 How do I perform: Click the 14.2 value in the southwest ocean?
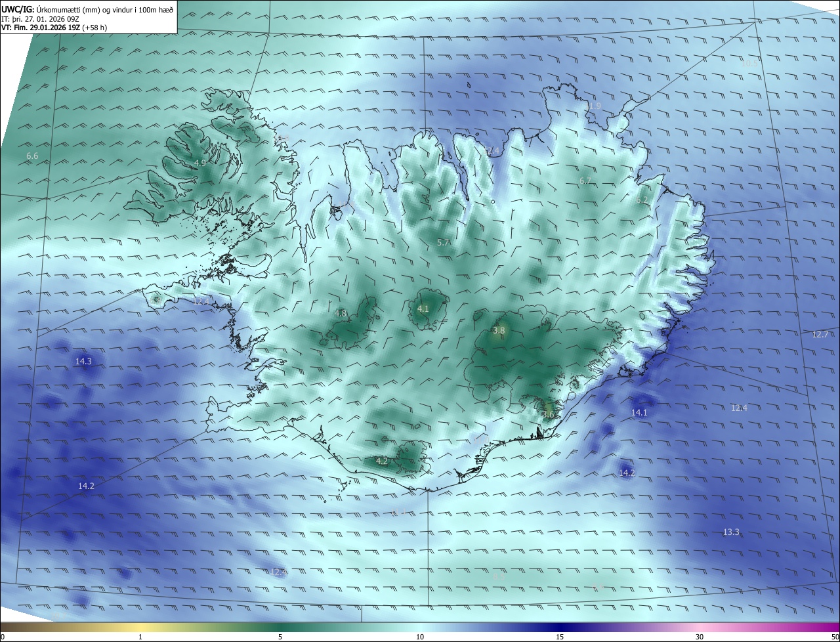86,486
